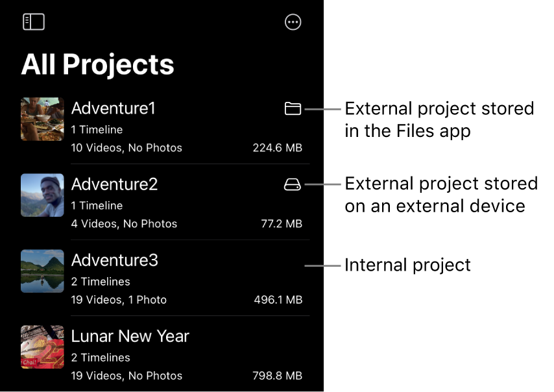The height and width of the screenshot is (392, 554).
Task: Click the All Projects heading
Action: pyautogui.click(x=97, y=64)
